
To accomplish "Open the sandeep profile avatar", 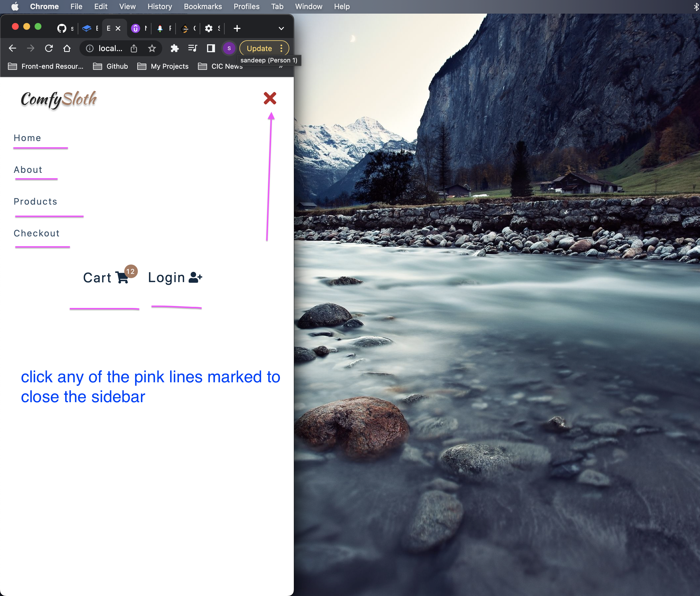I will point(229,48).
